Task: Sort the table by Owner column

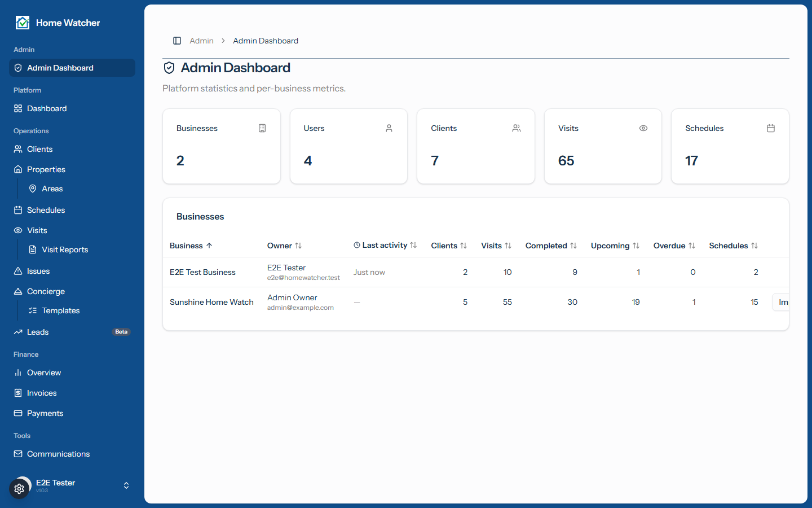Action: click(x=285, y=246)
